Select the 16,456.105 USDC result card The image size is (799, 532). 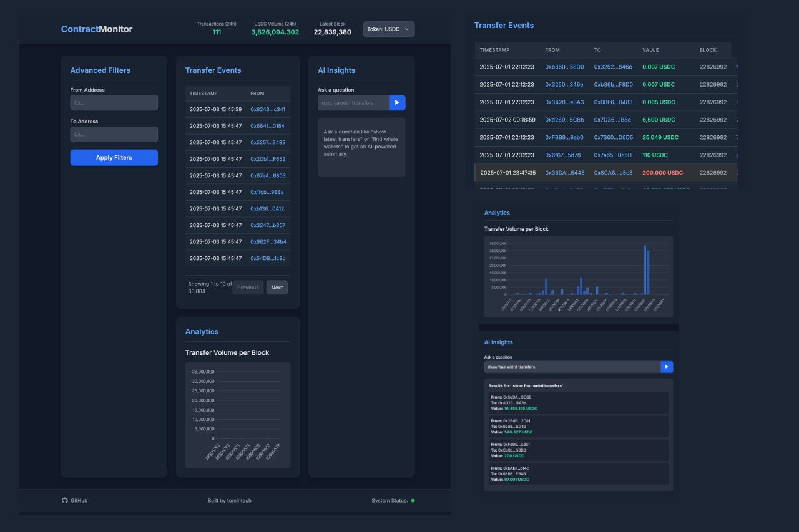pyautogui.click(x=577, y=402)
